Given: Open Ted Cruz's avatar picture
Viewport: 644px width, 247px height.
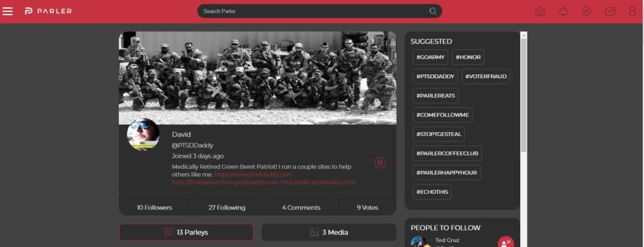Looking at the screenshot, I should point(420,242).
